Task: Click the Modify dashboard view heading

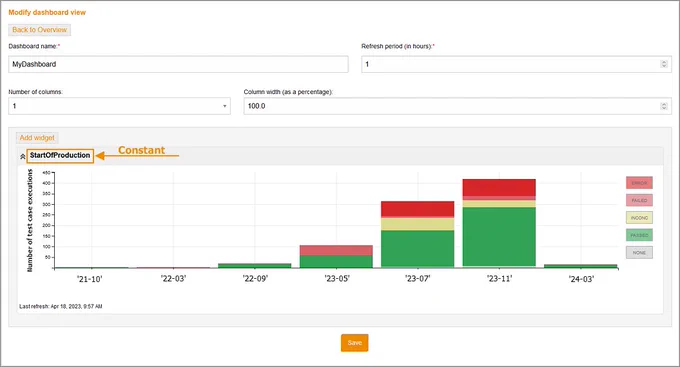Action: coord(47,12)
